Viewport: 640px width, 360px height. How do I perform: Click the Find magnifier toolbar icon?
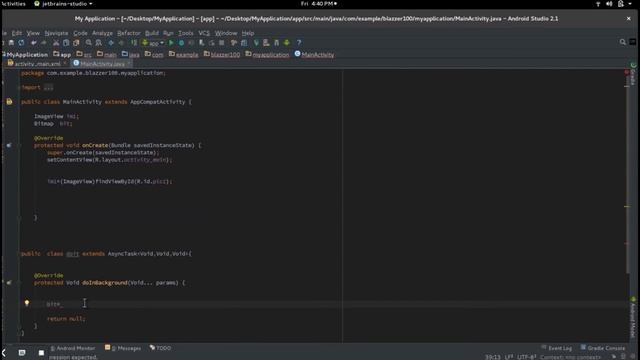point(89,42)
